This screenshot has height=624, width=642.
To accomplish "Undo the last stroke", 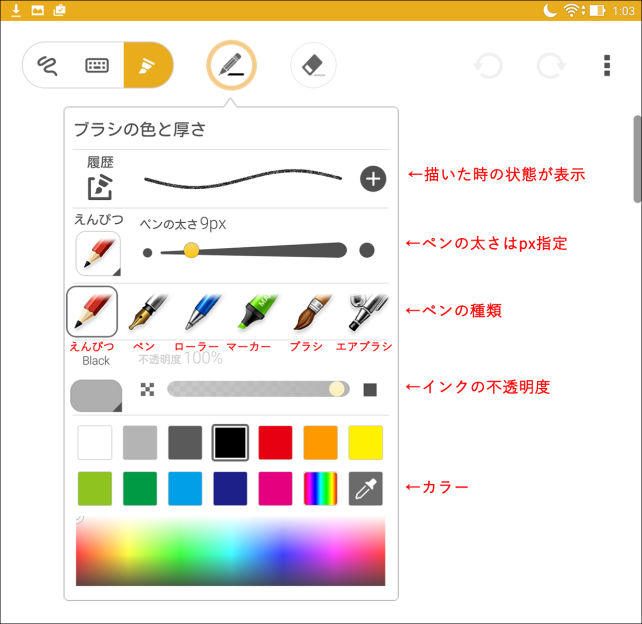I will [x=488, y=66].
